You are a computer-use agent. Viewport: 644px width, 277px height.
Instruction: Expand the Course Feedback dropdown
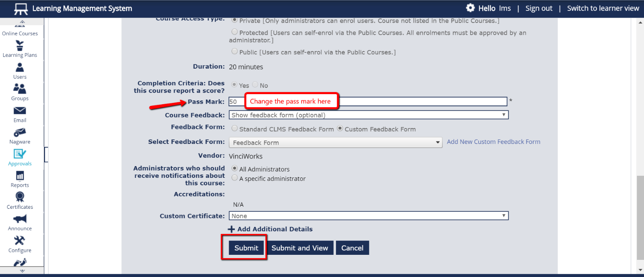(368, 115)
